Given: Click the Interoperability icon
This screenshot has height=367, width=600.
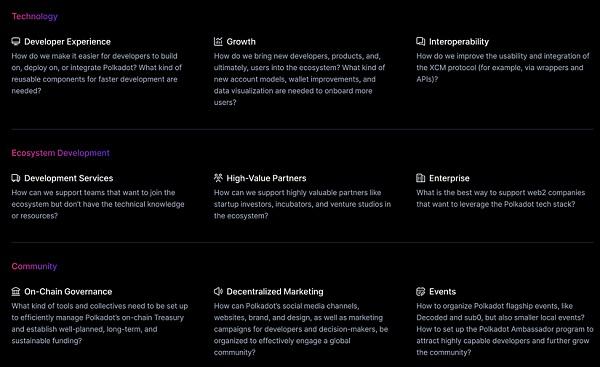Looking at the screenshot, I should pyautogui.click(x=421, y=41).
